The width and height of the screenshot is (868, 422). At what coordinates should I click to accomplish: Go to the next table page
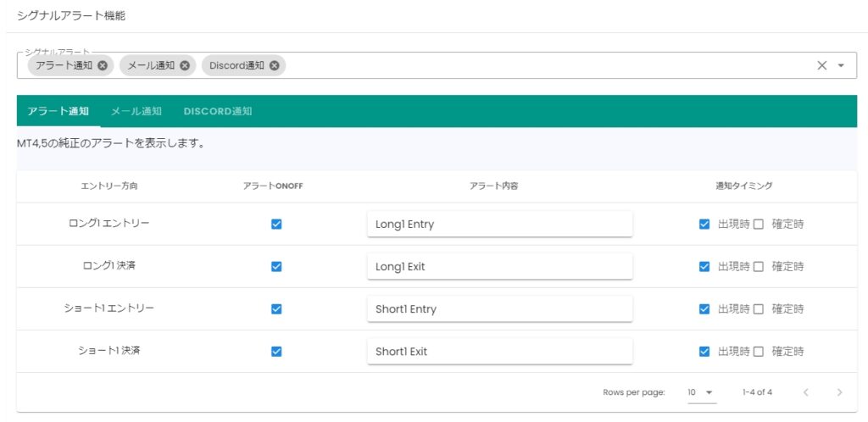click(840, 392)
